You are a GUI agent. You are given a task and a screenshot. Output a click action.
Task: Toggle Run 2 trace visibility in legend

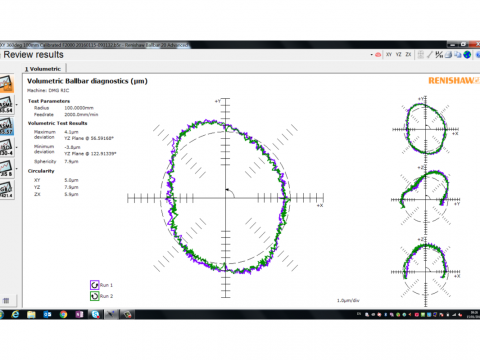coord(95,296)
